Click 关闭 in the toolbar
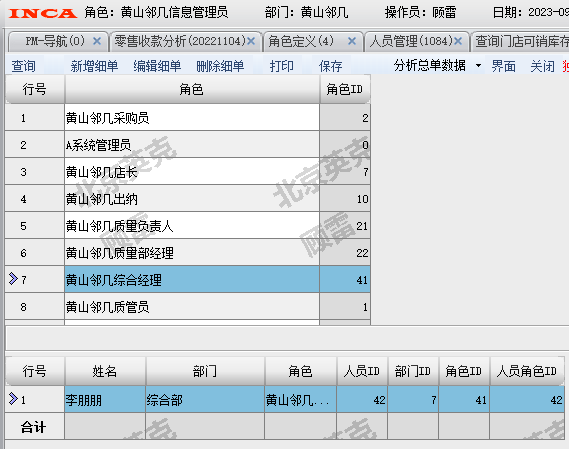This screenshot has width=569, height=449. coord(542,66)
